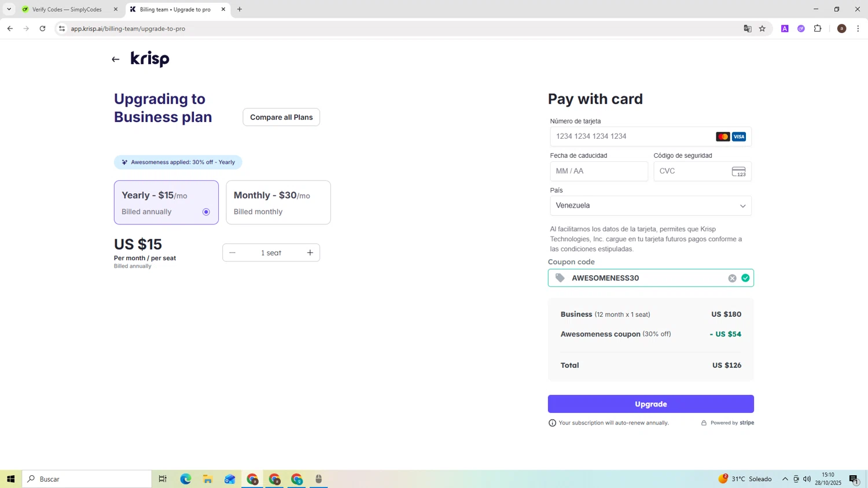Open a new browser tab
Viewport: 868px width, 488px height.
coord(240,9)
